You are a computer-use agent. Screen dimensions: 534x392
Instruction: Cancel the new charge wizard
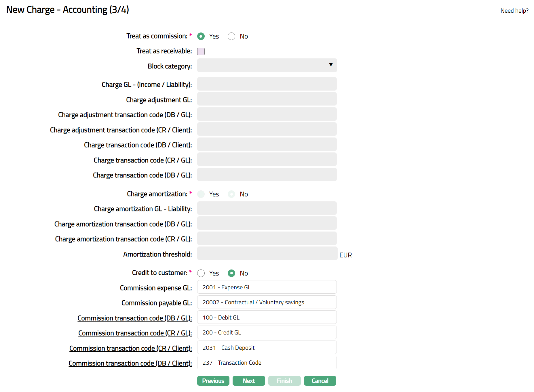(320, 381)
